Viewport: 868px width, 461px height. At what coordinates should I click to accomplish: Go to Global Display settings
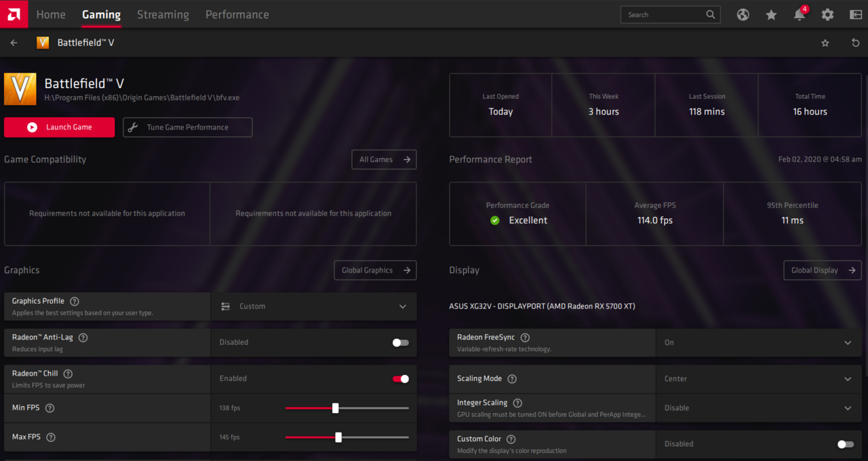coord(823,270)
